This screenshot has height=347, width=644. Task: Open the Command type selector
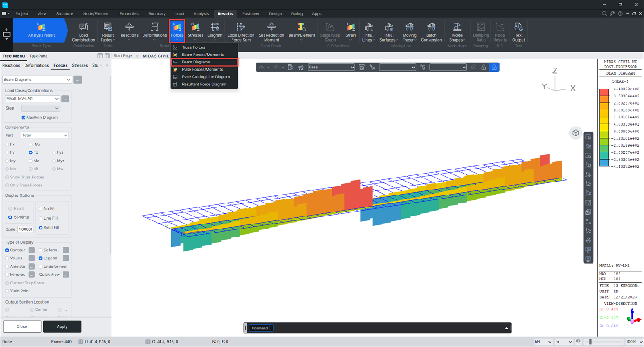pos(261,328)
